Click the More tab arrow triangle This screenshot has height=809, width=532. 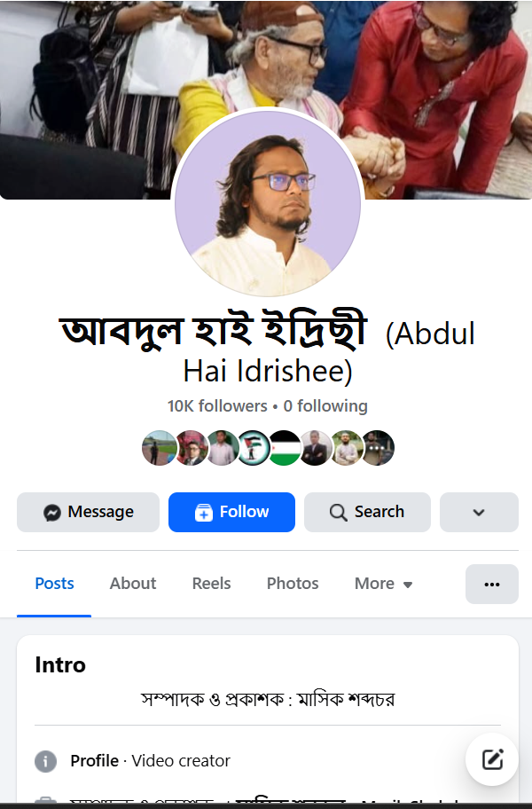408,585
